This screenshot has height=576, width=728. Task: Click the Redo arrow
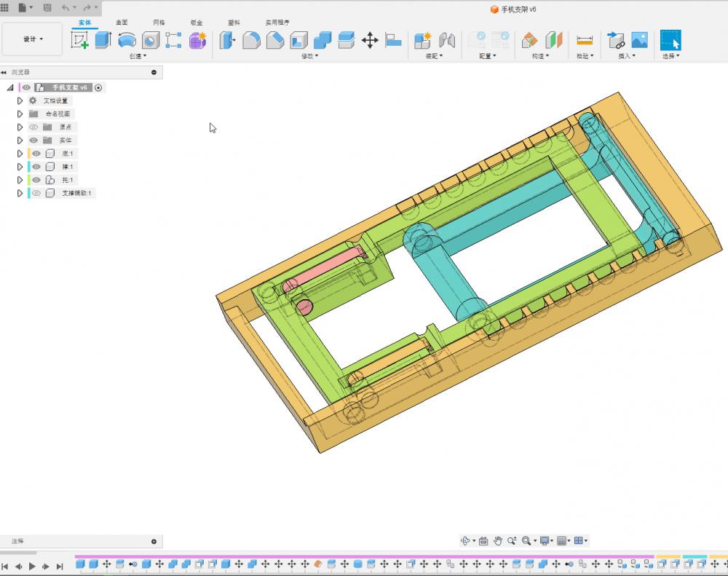click(87, 7)
